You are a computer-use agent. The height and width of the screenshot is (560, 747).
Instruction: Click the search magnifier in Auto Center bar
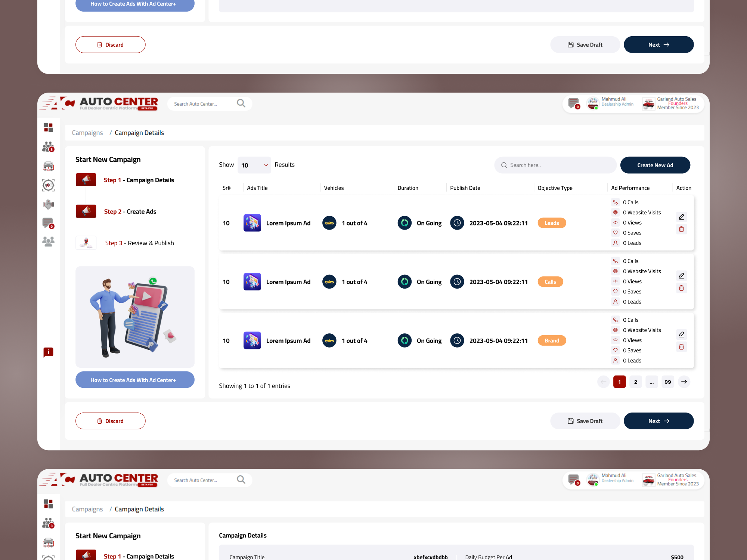(241, 103)
